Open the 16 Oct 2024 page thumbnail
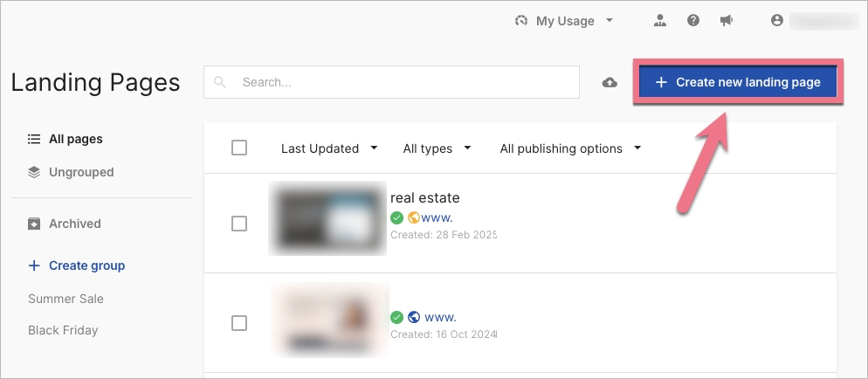Screen dimensions: 868x379 330,320
